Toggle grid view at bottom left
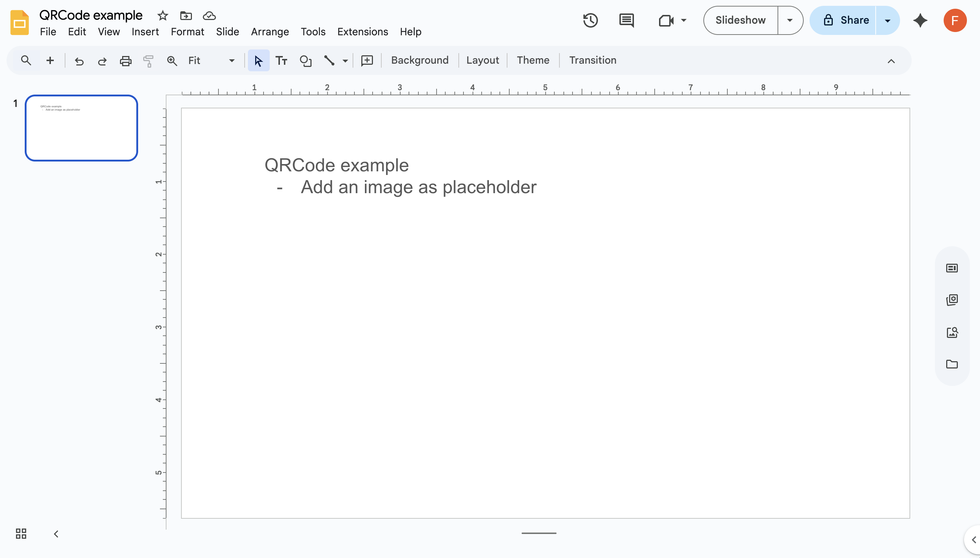Image resolution: width=980 pixels, height=558 pixels. [21, 534]
